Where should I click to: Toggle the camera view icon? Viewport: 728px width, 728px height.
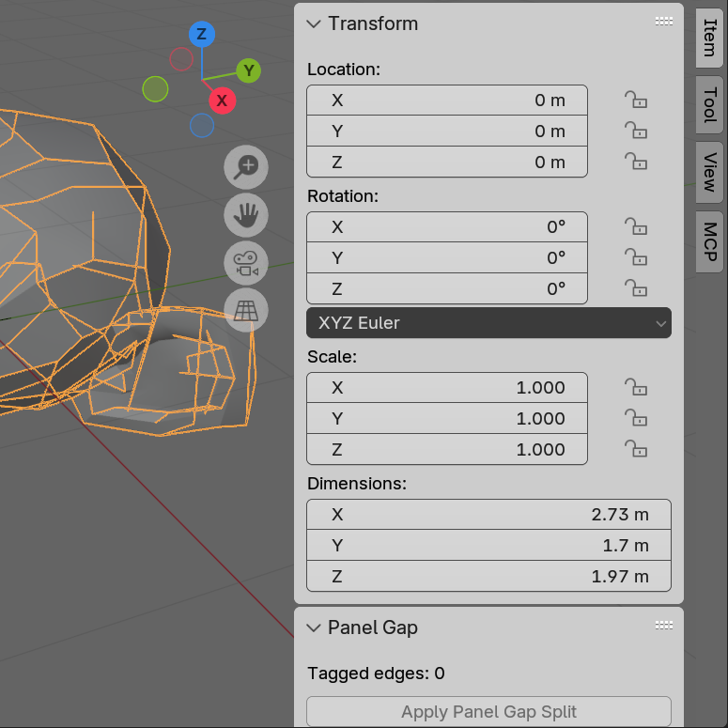(245, 263)
